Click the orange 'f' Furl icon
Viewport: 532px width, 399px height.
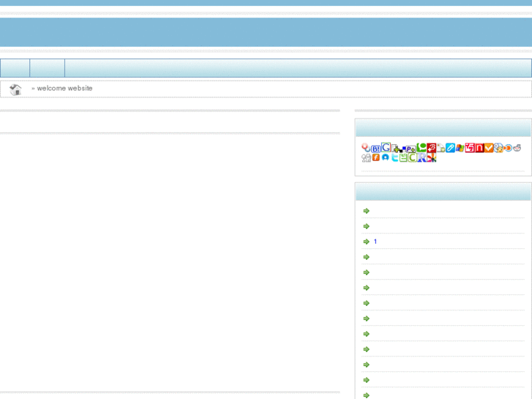[x=376, y=157]
